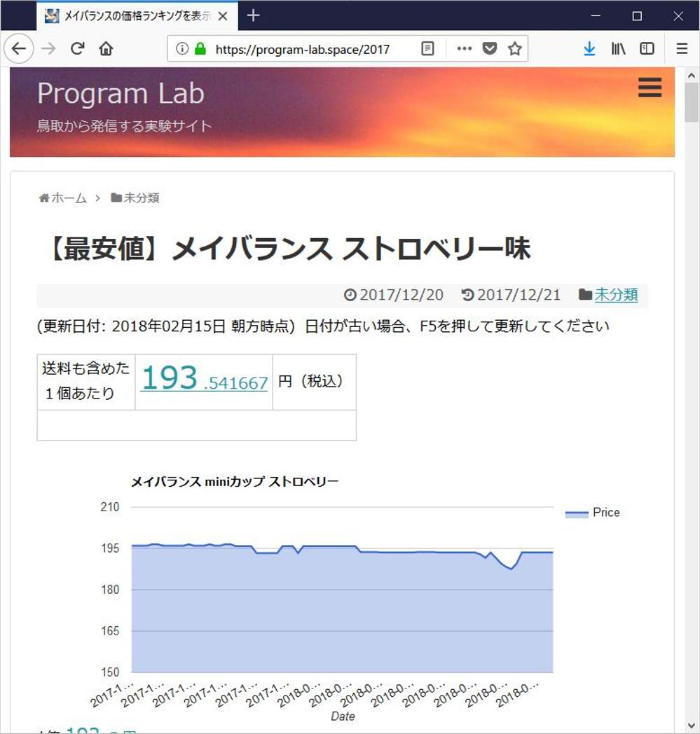Close the メイバランス price ranking tab

point(223,16)
